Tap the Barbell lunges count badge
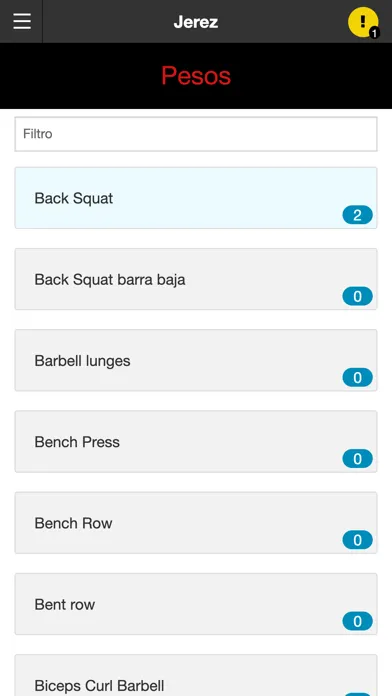Image resolution: width=392 pixels, height=696 pixels. [x=357, y=378]
